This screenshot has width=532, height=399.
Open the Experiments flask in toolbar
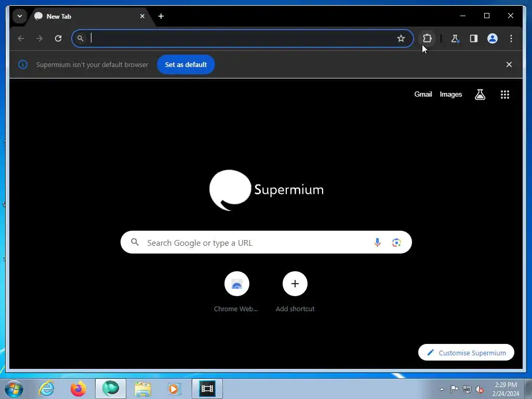(455, 38)
